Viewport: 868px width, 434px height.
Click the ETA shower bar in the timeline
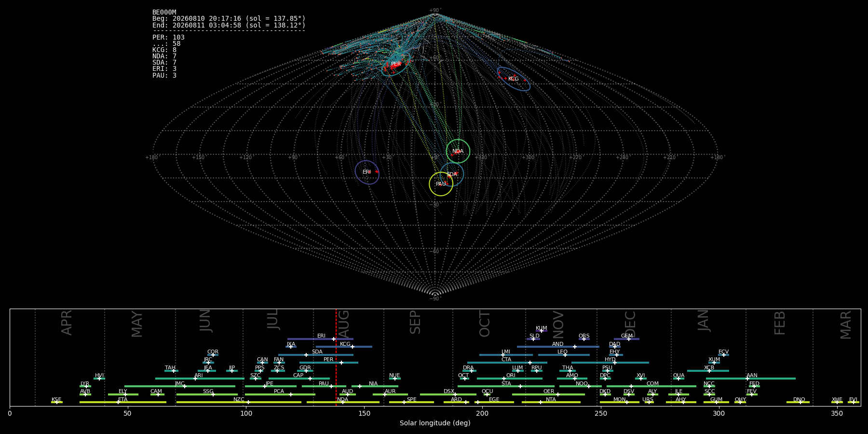coord(123,402)
